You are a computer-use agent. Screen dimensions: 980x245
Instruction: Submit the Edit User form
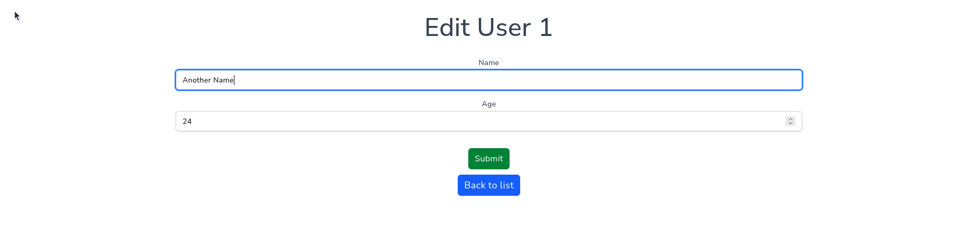[x=488, y=159]
